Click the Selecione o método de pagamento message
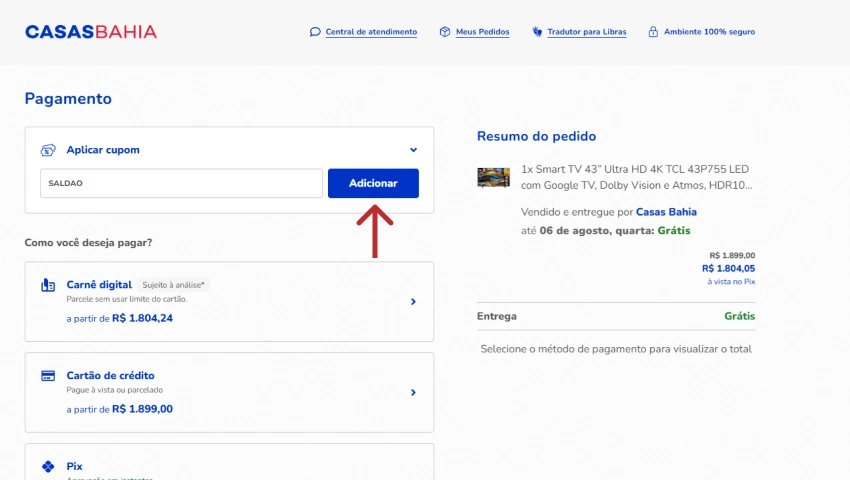The width and height of the screenshot is (850, 480). [616, 349]
